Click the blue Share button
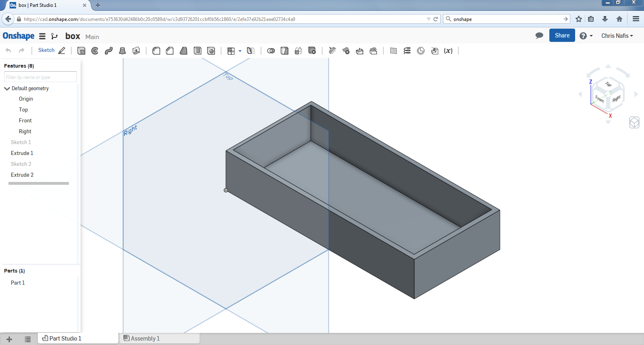 pos(562,35)
